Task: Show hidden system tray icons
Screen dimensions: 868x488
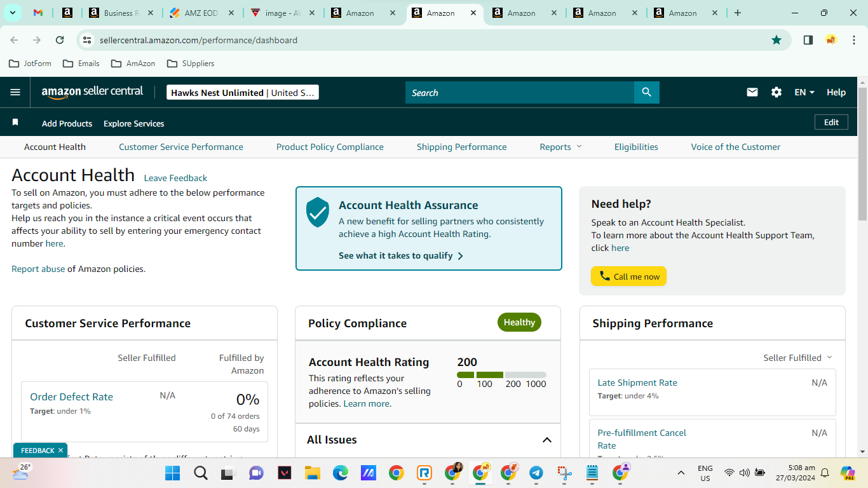Action: pos(681,473)
